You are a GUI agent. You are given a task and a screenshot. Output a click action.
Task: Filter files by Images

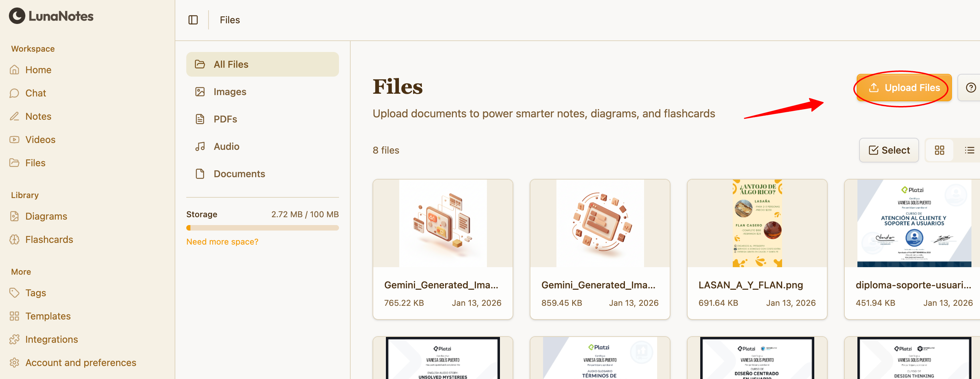click(x=229, y=92)
